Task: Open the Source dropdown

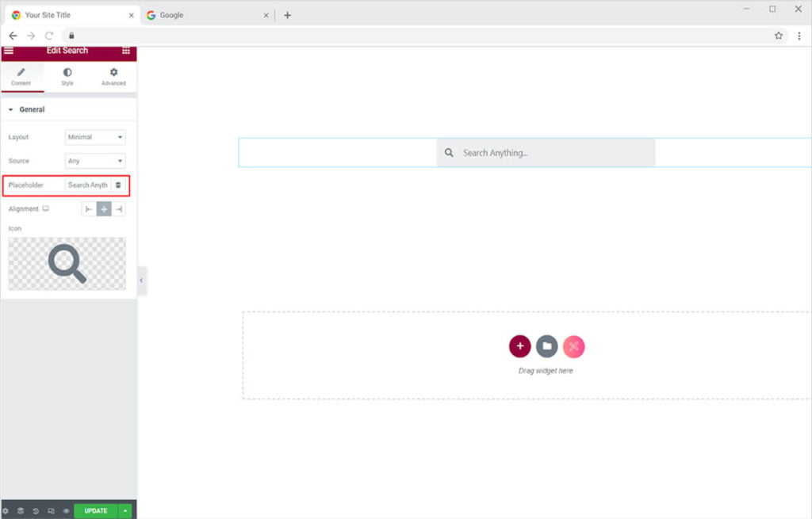Action: [94, 161]
